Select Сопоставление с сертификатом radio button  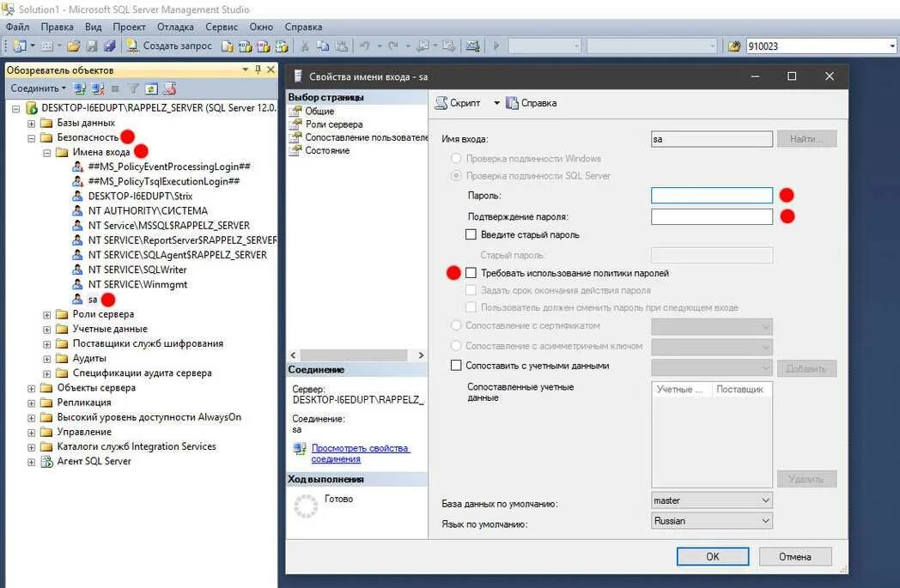coord(456,325)
